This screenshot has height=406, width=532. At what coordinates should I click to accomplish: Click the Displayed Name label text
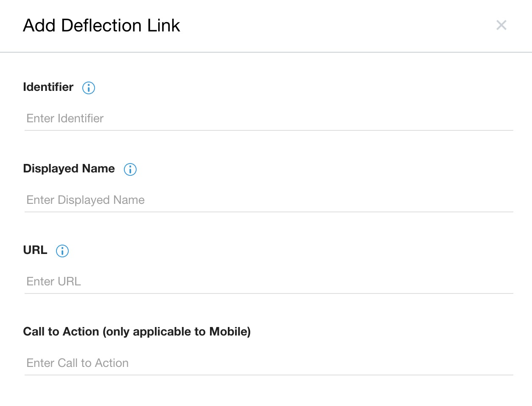[69, 169]
